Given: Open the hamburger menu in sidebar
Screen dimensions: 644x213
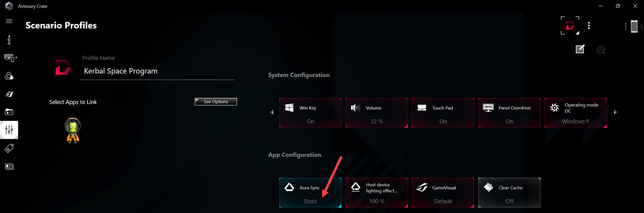Looking at the screenshot, I should point(9,21).
